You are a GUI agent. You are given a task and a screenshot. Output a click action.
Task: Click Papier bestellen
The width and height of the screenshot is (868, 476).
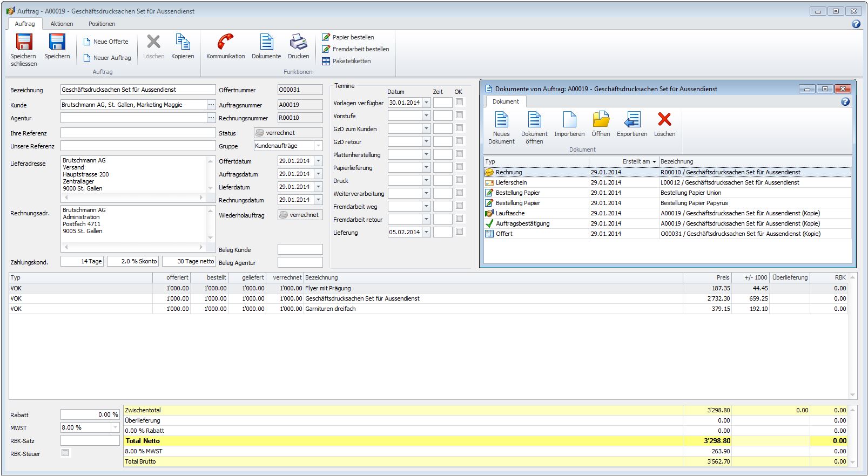click(x=353, y=37)
